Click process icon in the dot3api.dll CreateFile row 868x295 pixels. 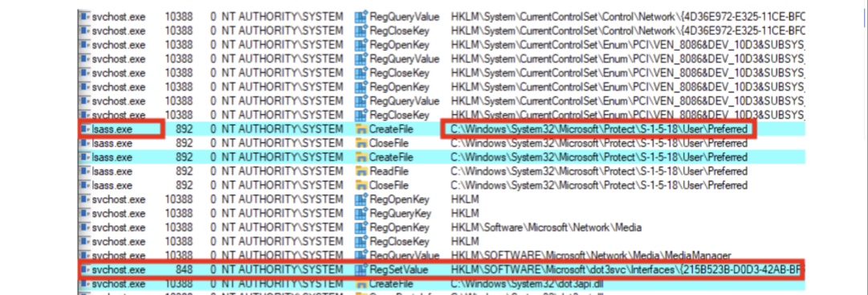tap(84, 284)
